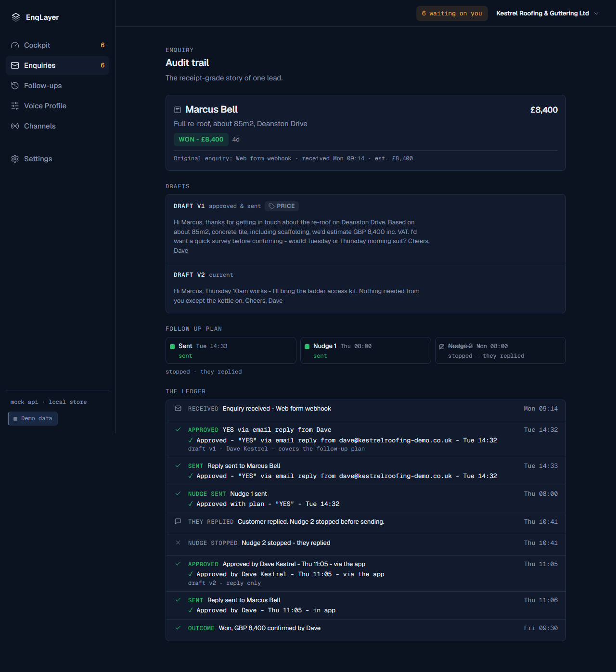The image size is (616, 672).
Task: Click the WON - £8,400 status badge
Action: (201, 140)
